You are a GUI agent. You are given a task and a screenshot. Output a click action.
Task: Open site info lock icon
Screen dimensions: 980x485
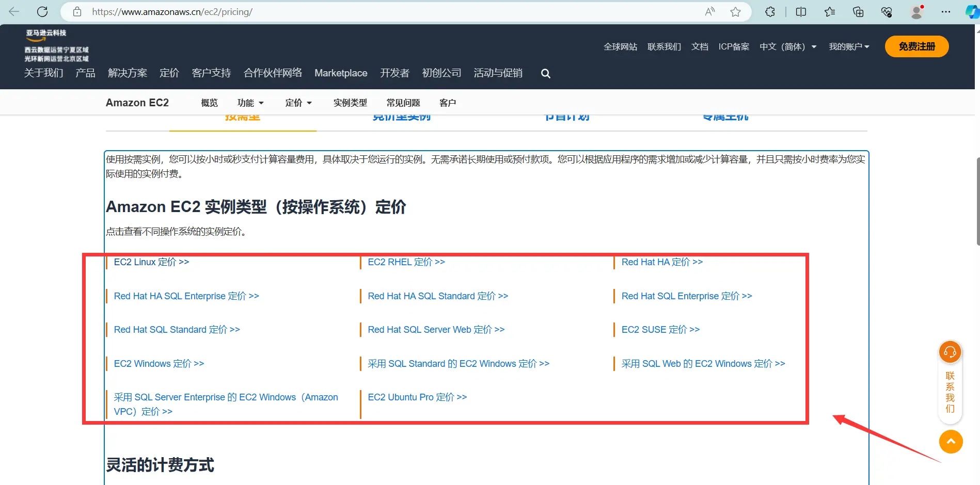click(77, 12)
